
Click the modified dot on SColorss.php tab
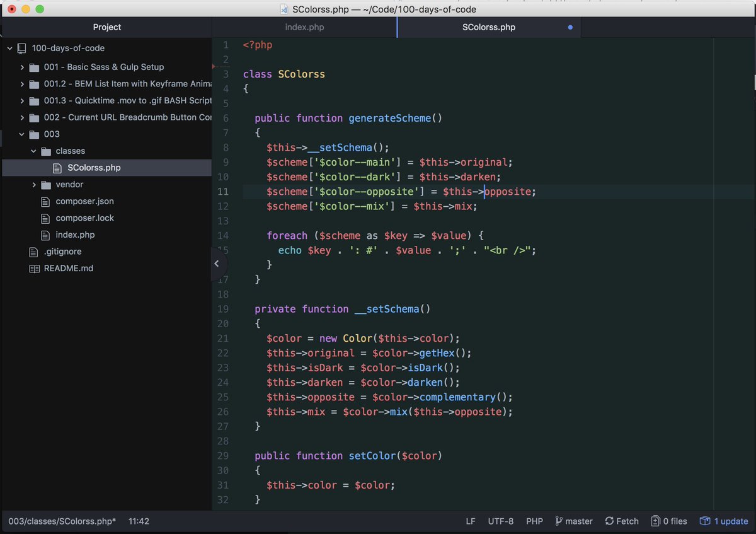tap(571, 28)
